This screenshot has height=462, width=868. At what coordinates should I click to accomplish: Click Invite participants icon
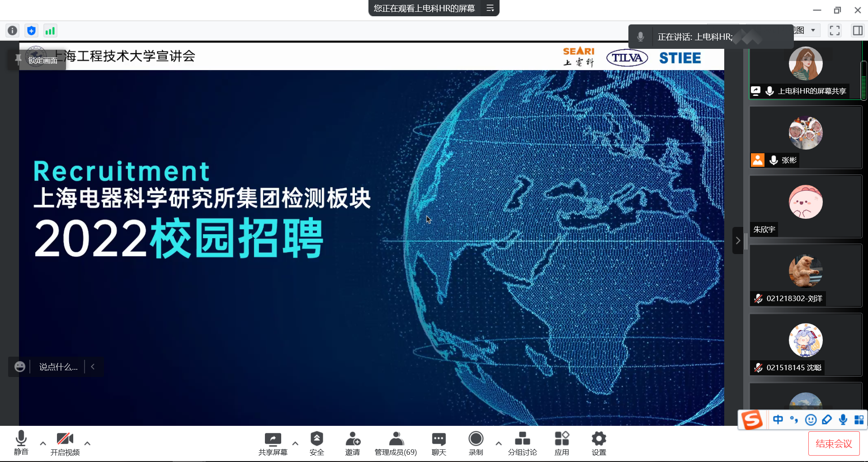[x=352, y=443]
